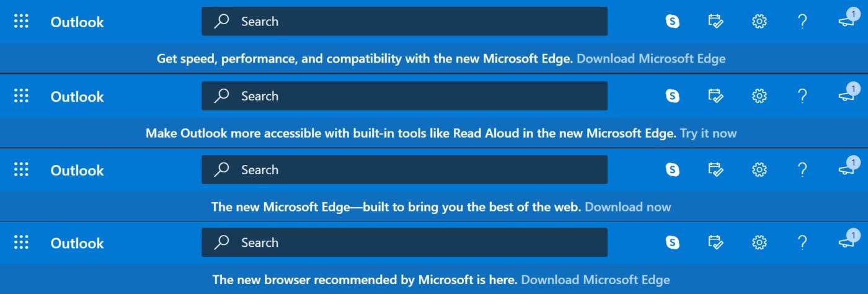Open My Day icon above "speed, performance" banner
Screen dimensions: 868x294
(715, 22)
